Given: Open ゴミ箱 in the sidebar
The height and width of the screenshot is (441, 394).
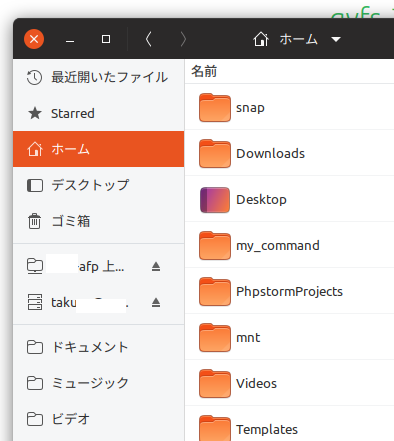Looking at the screenshot, I should click(x=99, y=221).
